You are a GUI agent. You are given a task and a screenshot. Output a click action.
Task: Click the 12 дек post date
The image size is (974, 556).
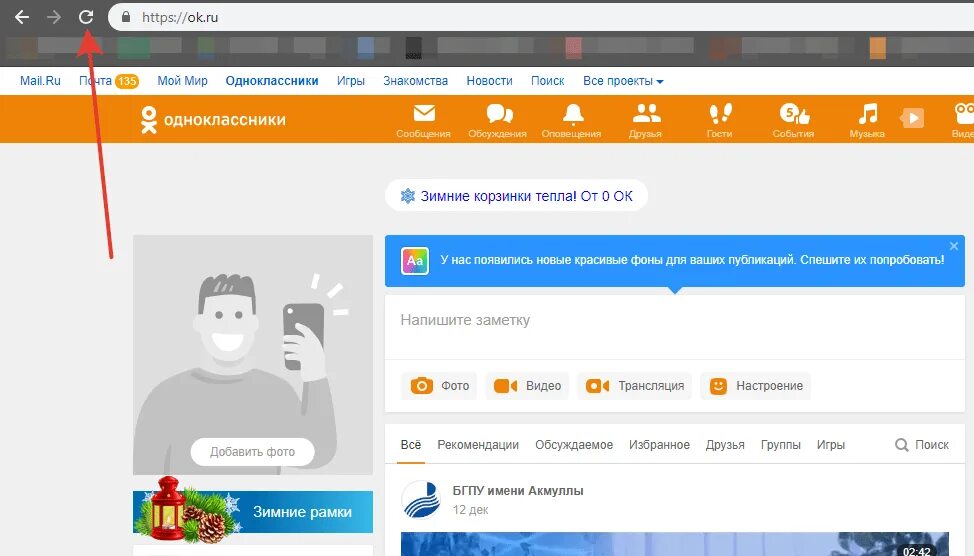click(x=470, y=510)
